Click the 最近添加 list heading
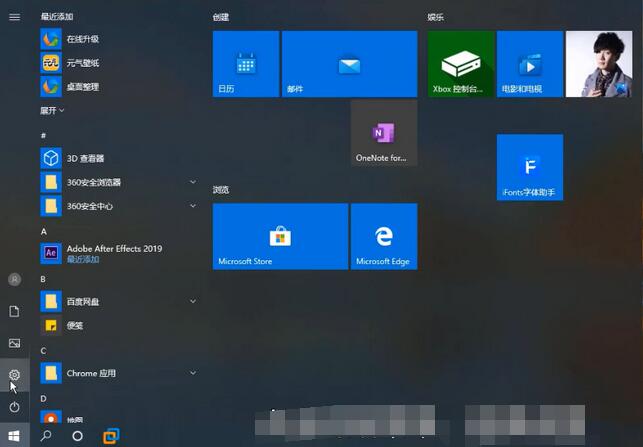 (x=57, y=16)
